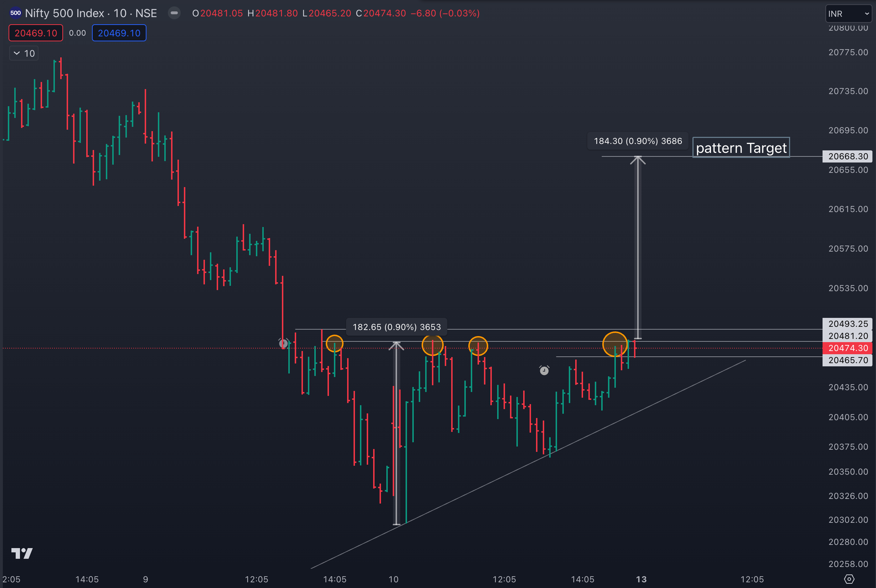
Task: Select the red sell price box showing 20469.10
Action: coord(36,33)
